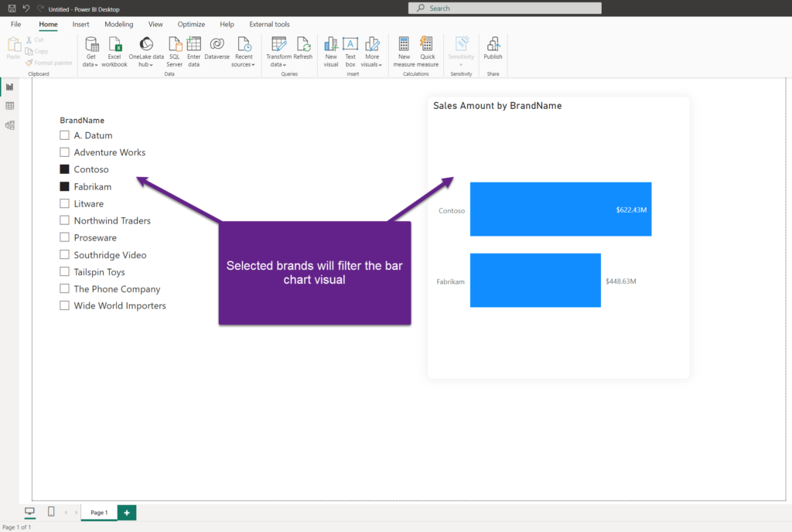Open the Recent sources dropdown

(244, 52)
